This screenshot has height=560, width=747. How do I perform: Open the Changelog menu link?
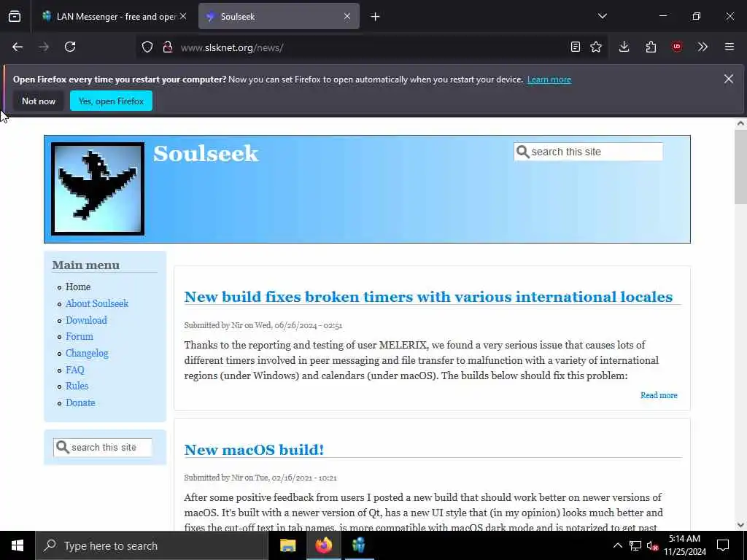coord(88,353)
